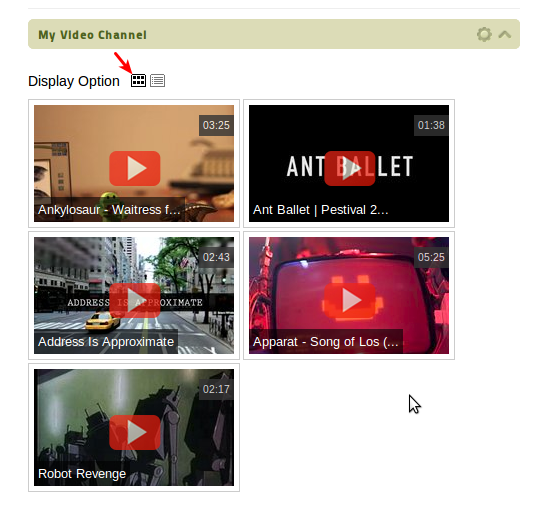Click the 02:17 duration badge
Image resolution: width=551 pixels, height=512 pixels.
coord(216,389)
